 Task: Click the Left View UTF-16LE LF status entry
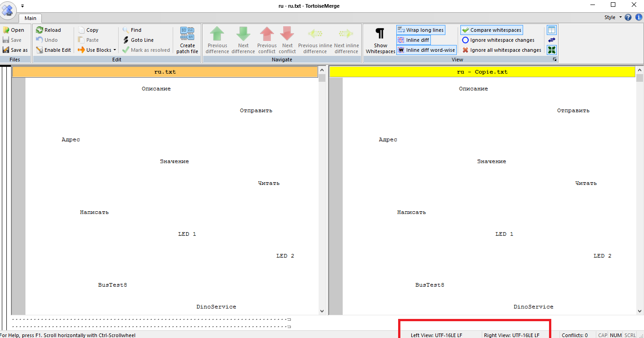click(x=436, y=335)
